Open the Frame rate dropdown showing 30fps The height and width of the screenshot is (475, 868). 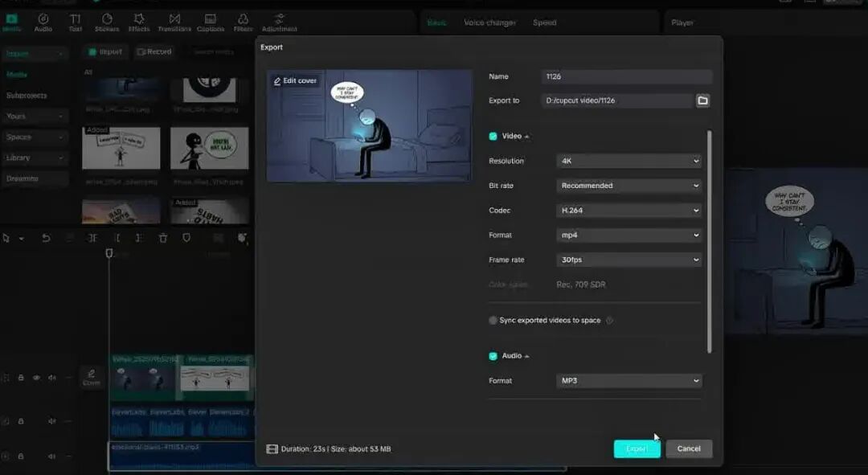(x=628, y=260)
